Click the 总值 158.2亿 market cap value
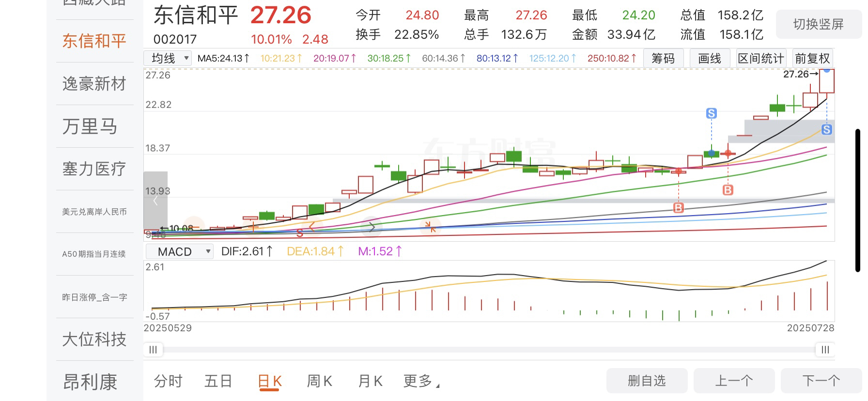This screenshot has width=868, height=401. [740, 15]
